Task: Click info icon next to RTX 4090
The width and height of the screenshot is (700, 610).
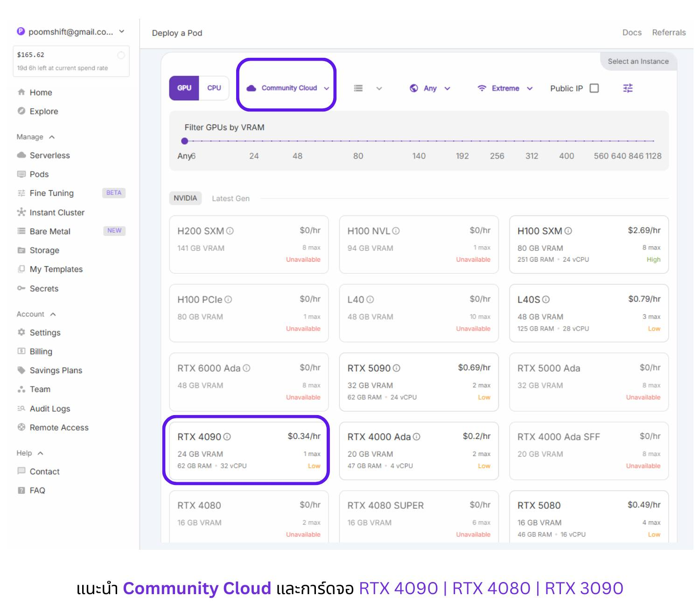Action: [227, 437]
